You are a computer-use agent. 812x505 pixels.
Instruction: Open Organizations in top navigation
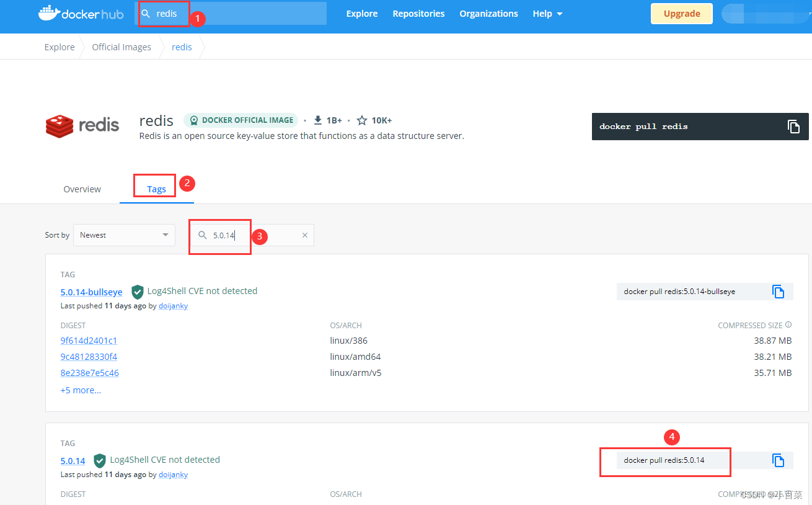[x=488, y=14]
